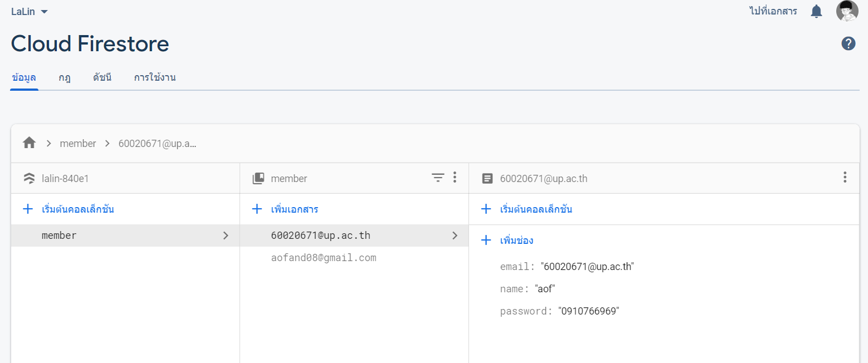Switch to the การใช้งาน tab
Image resolution: width=868 pixels, height=363 pixels.
coord(155,77)
